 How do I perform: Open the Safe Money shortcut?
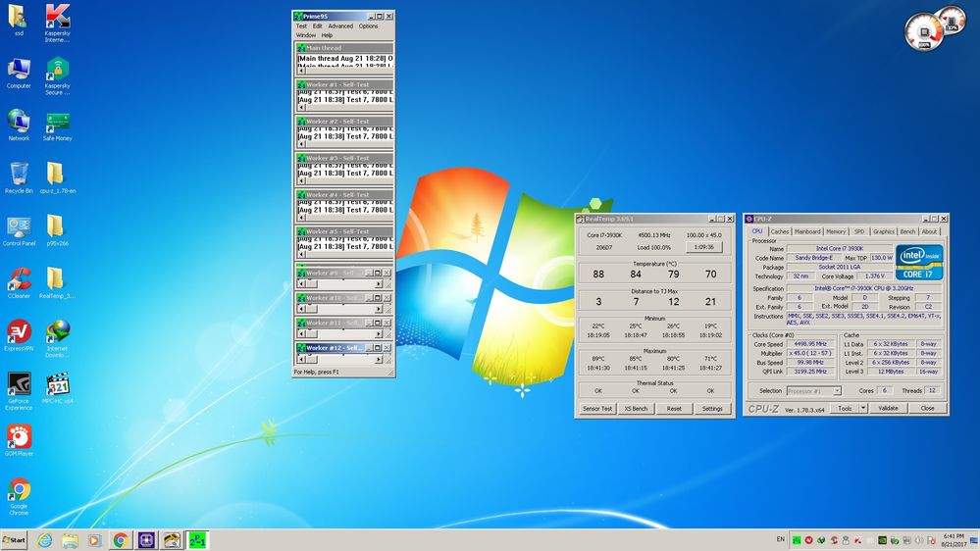57,126
